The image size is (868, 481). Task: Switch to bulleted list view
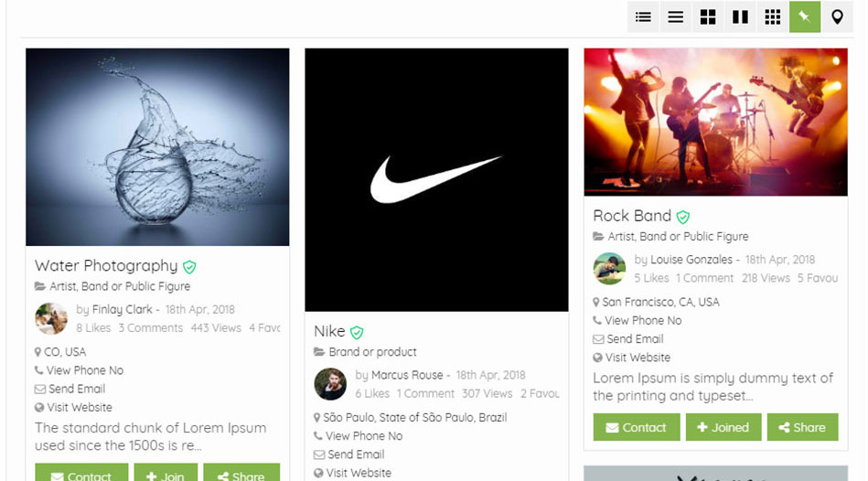643,16
